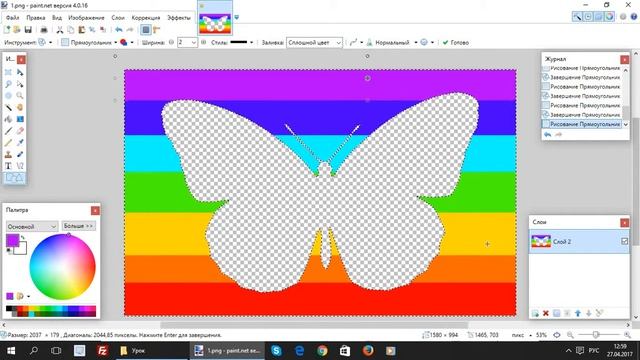The height and width of the screenshot is (360, 640).
Task: Select the Eraser tool
Action: (x=20, y=131)
